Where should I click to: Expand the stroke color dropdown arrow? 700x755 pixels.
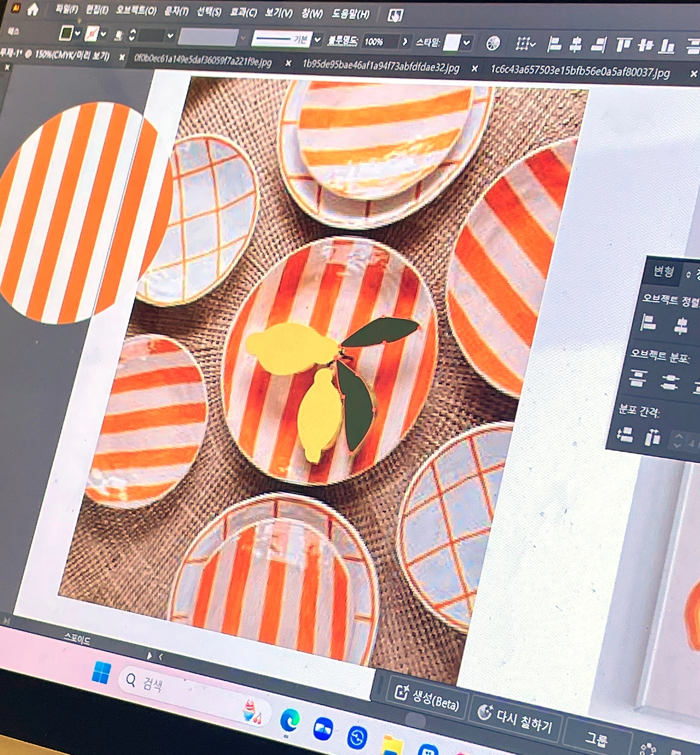[103, 34]
